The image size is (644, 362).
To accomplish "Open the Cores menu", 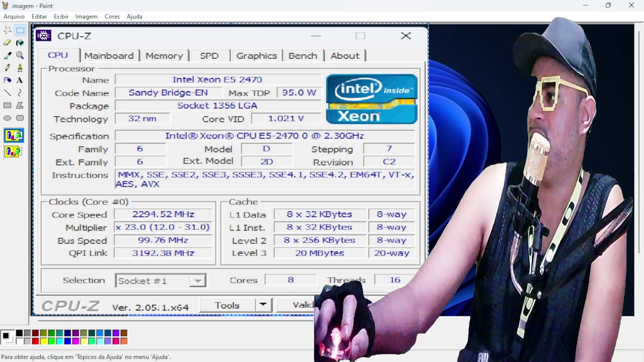I will click(112, 17).
